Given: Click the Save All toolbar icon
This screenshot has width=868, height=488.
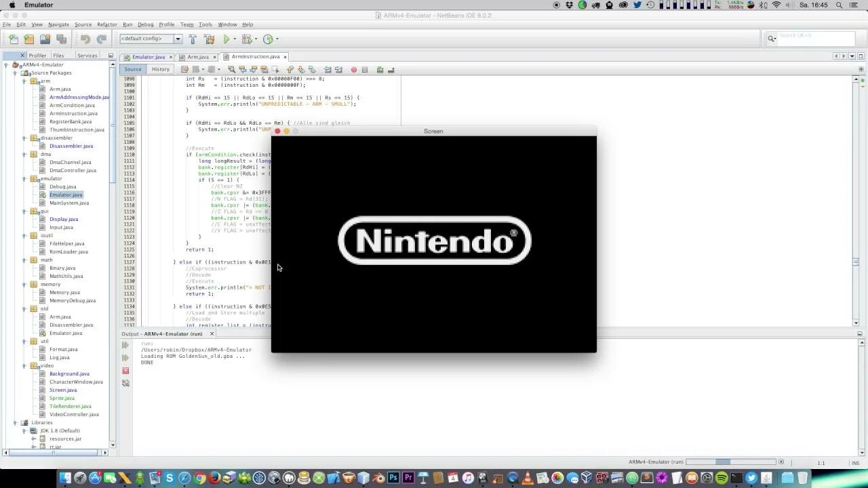Looking at the screenshot, I should [61, 39].
